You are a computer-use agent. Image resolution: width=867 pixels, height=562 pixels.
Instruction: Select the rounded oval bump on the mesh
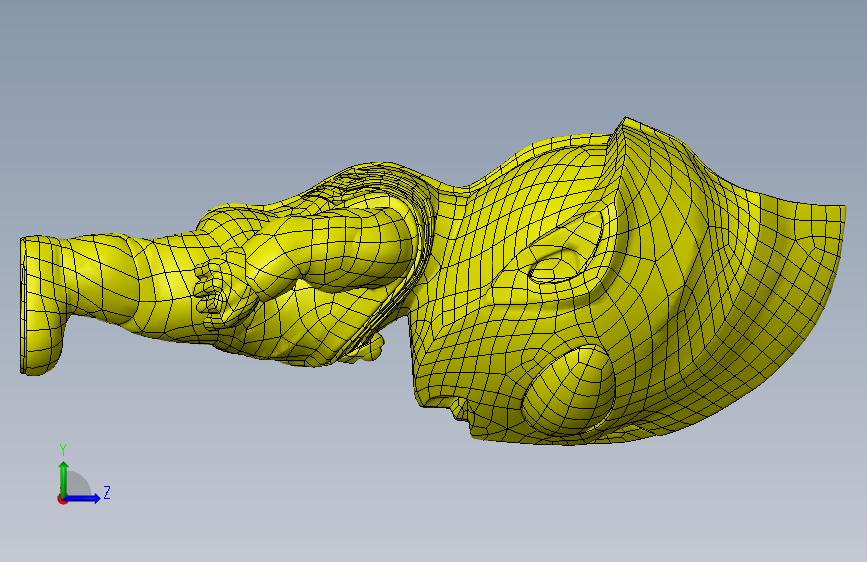pos(568,390)
